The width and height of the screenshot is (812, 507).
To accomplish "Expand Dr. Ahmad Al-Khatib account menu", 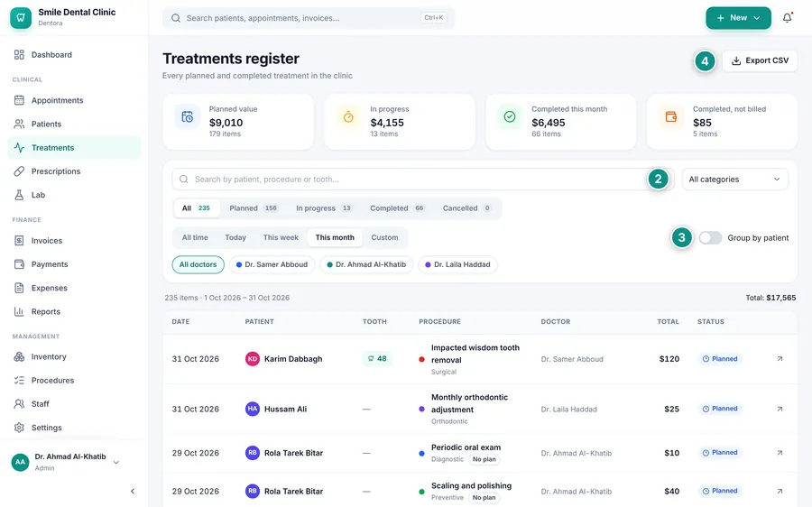I will (66, 462).
